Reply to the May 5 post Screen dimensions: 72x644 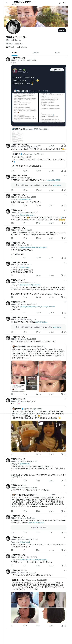[x=12, y=258]
